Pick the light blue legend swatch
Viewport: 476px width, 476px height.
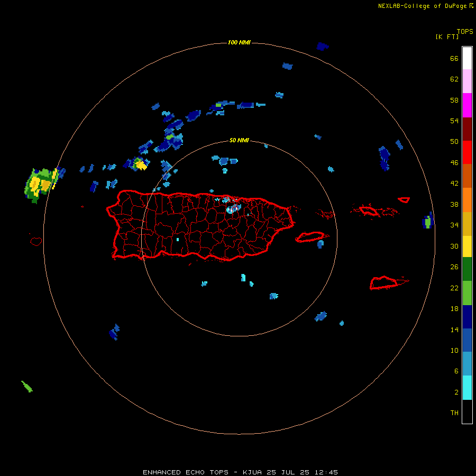tap(467, 364)
